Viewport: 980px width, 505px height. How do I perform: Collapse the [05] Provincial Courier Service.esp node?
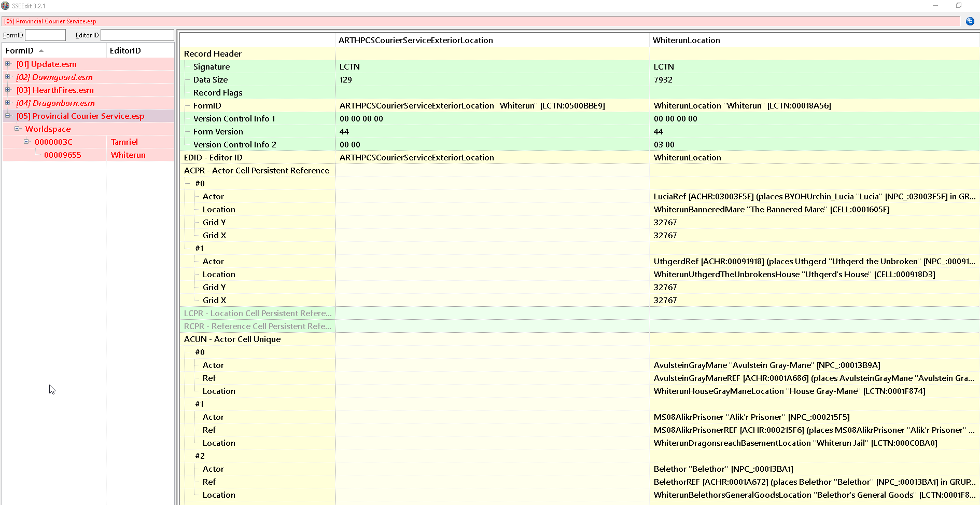pos(8,116)
